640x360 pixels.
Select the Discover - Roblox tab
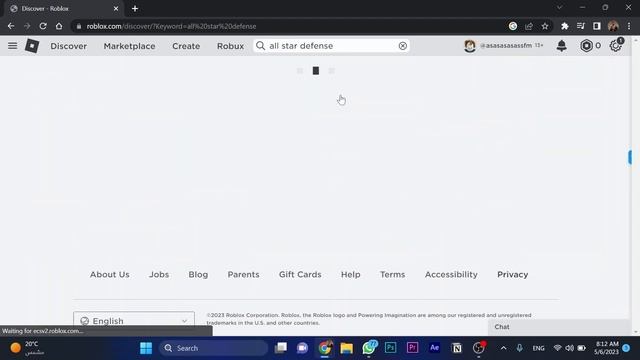(63, 8)
